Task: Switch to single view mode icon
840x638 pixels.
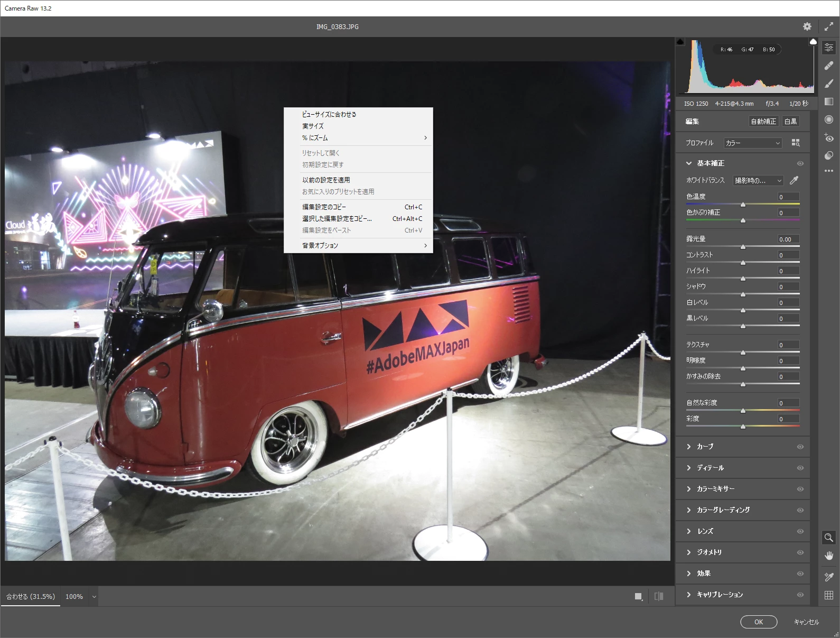Action: (x=639, y=596)
